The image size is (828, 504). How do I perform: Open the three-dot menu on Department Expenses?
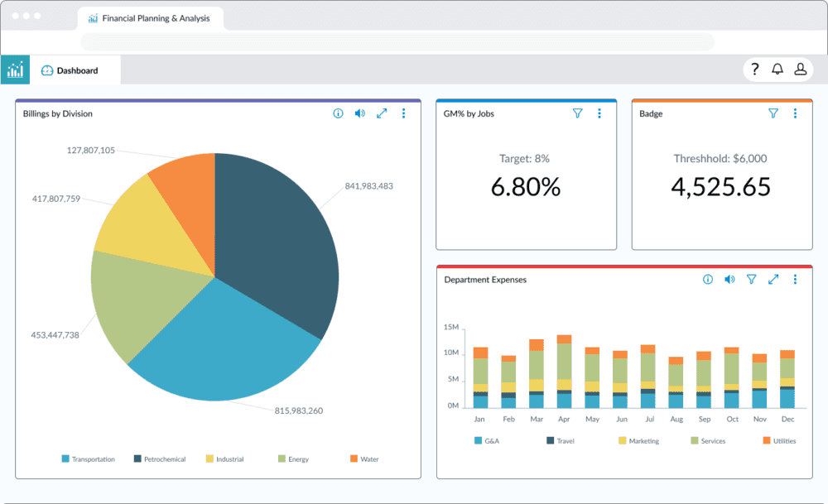[x=796, y=280]
